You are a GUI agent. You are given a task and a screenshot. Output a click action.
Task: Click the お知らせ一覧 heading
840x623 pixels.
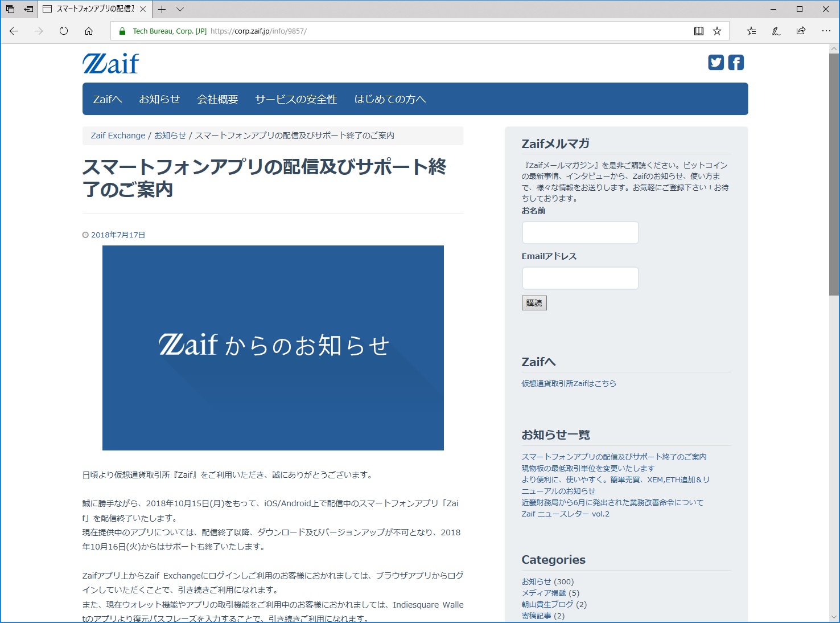(556, 435)
